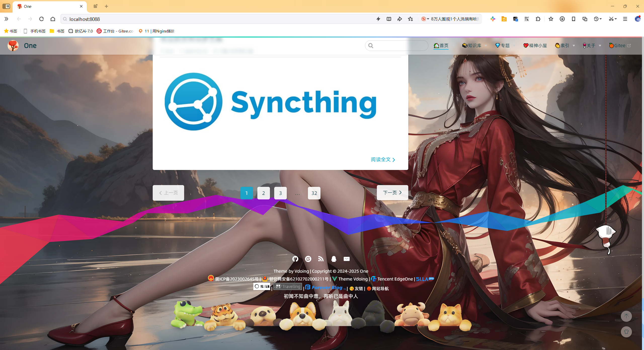Click the lightning speed-mode icon in address bar

(378, 19)
